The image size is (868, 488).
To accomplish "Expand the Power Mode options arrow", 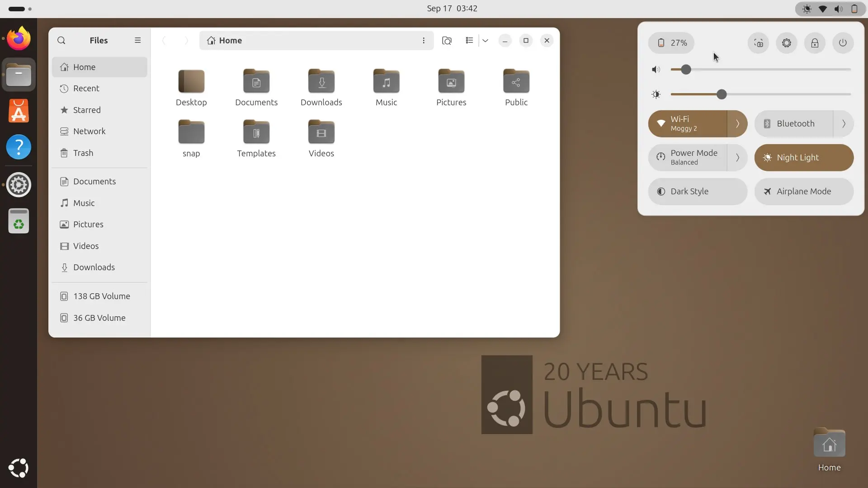I will click(x=737, y=158).
